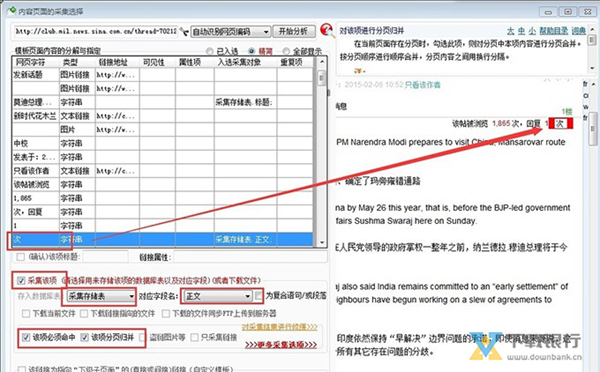Select the 已入选 radio option
Image resolution: width=600 pixels, height=372 pixels.
210,51
